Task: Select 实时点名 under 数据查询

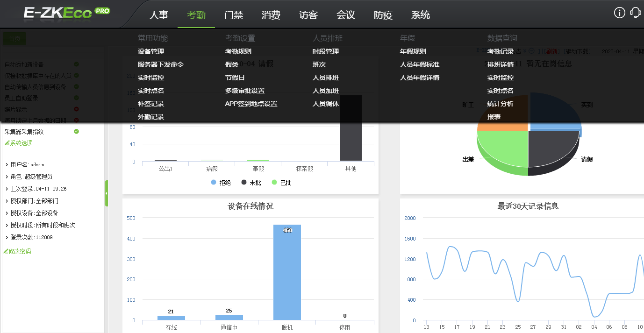Action: click(x=501, y=91)
